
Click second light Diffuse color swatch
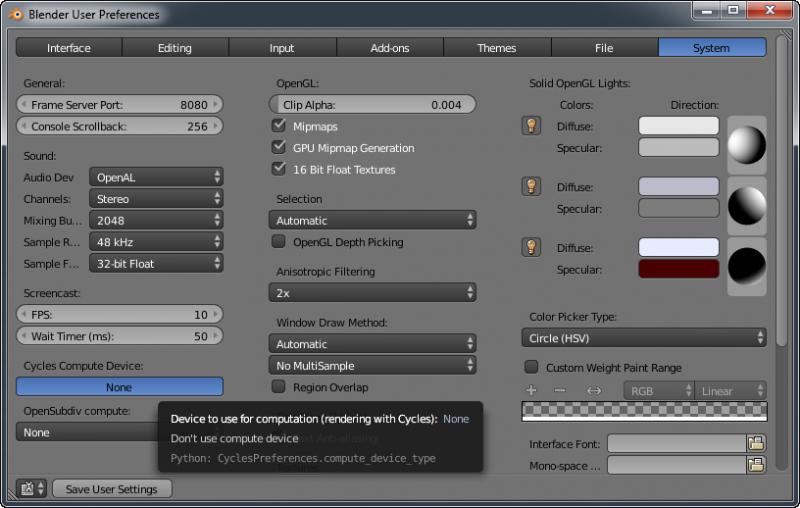coord(679,186)
